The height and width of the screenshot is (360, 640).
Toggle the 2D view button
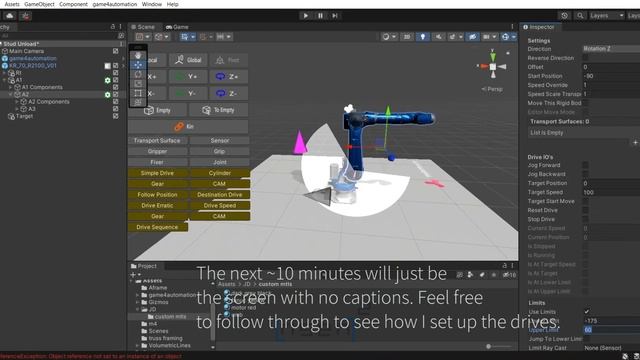(x=407, y=37)
